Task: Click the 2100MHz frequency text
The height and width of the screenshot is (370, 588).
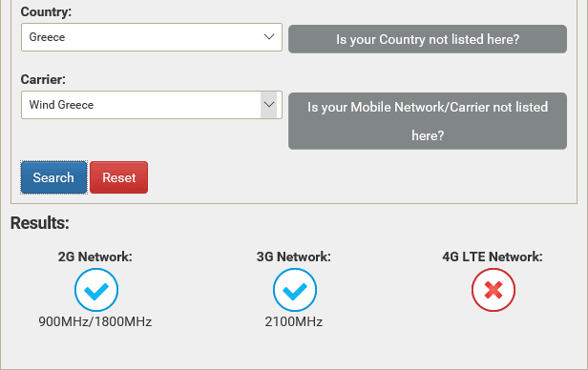Action: pos(294,321)
